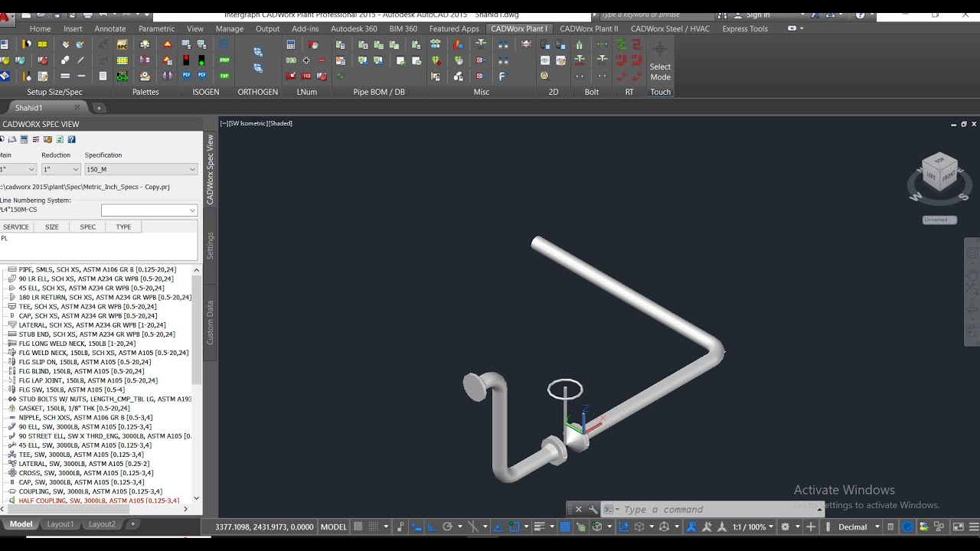Toggle hardware acceleration blue circle icon
Image resolution: width=980 pixels, height=551 pixels.
click(x=907, y=527)
